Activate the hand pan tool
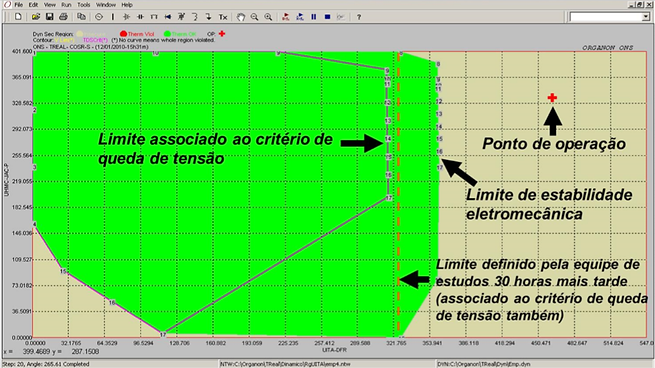This screenshot has width=655, height=368. (241, 17)
